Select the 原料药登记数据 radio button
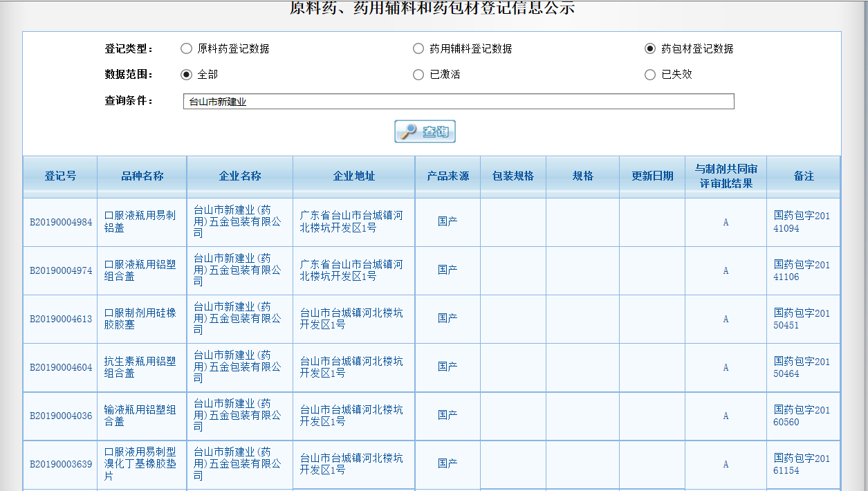Screen dimensions: 868x491 tap(186, 48)
